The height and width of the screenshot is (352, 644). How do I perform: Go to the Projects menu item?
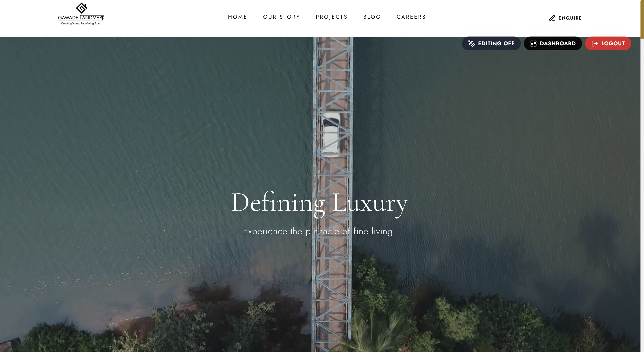331,17
